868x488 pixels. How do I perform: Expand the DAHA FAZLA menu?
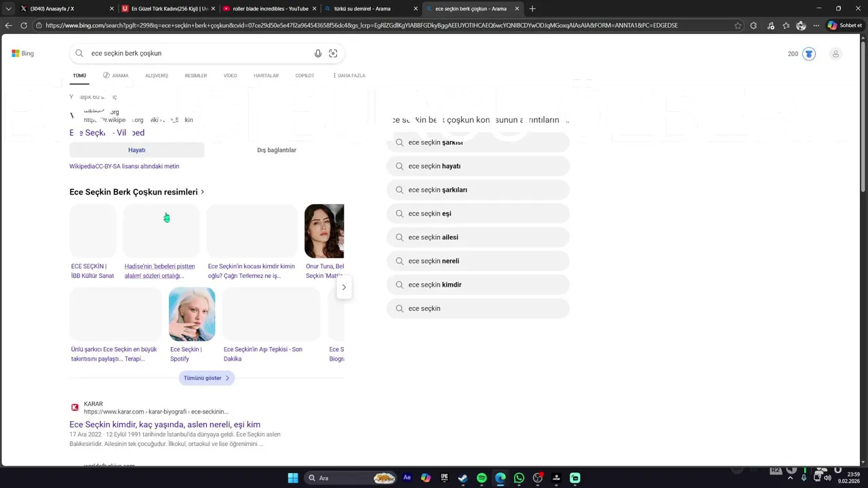click(x=349, y=76)
